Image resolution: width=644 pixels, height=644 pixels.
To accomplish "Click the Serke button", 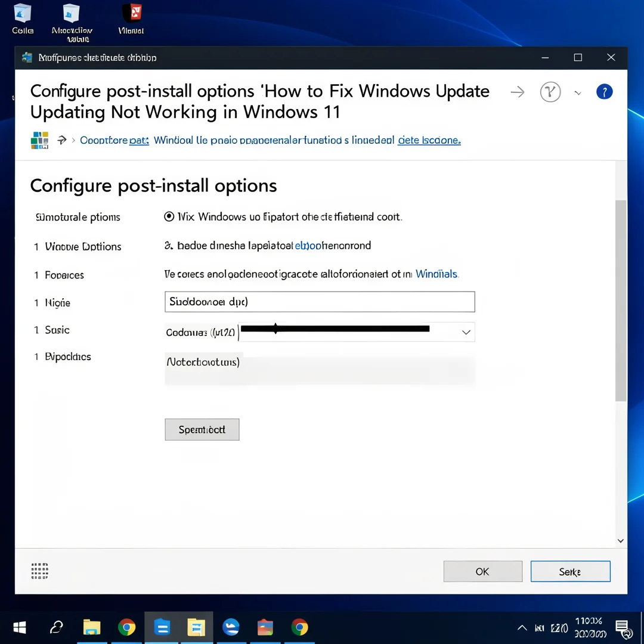I will point(571,571).
